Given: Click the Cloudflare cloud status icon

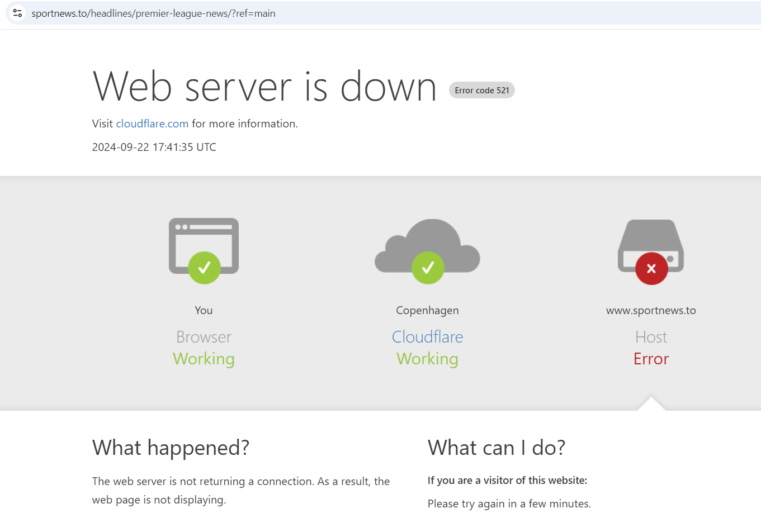Looking at the screenshot, I should [427, 251].
